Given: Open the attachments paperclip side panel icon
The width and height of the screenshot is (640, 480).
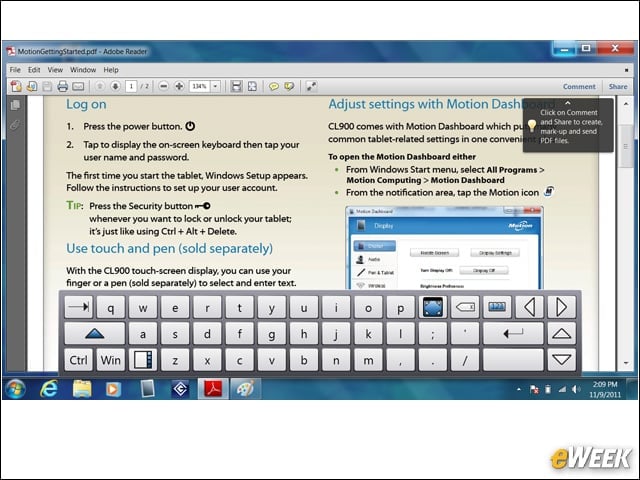Looking at the screenshot, I should (x=15, y=124).
